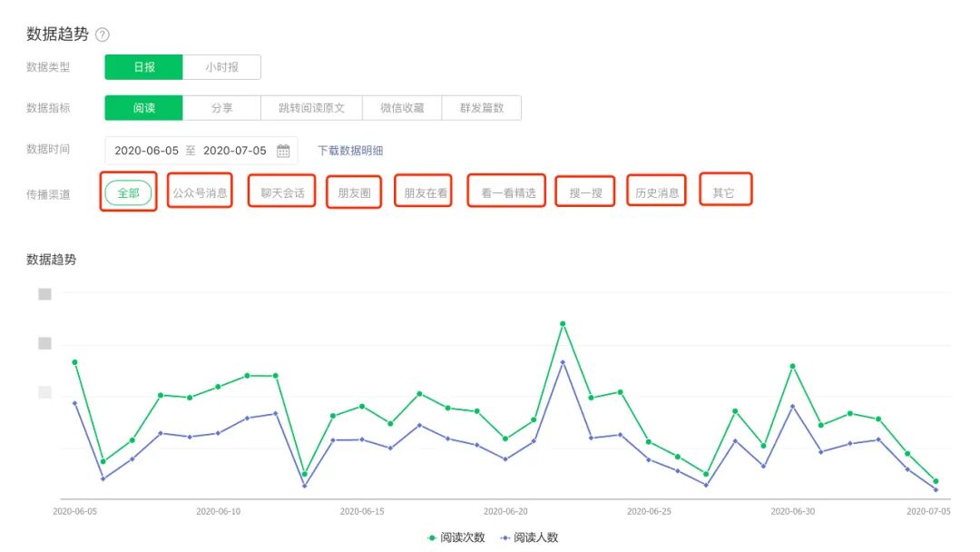The image size is (980, 552).
Task: Choose the 跳转阅读原文 metric
Action: 311,108
